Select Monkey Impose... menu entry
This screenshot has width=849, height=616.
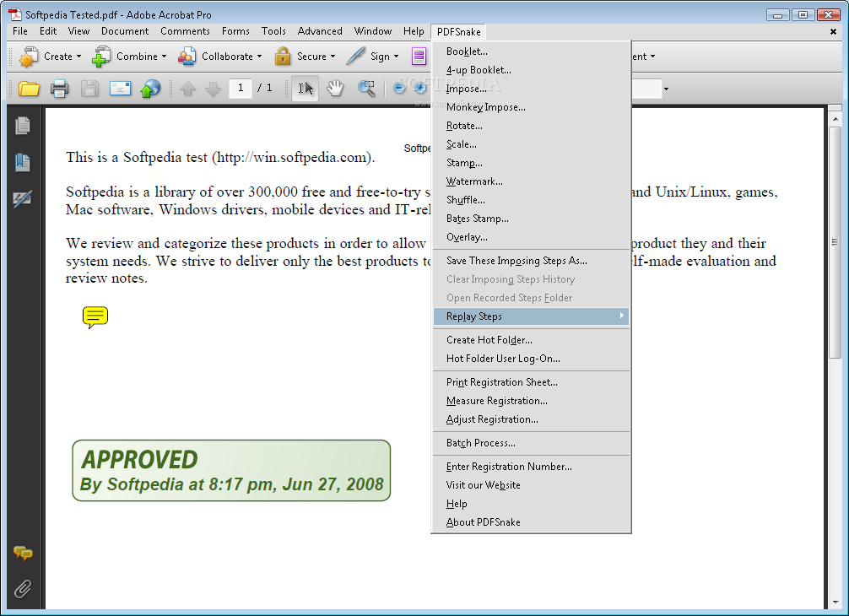531,107
